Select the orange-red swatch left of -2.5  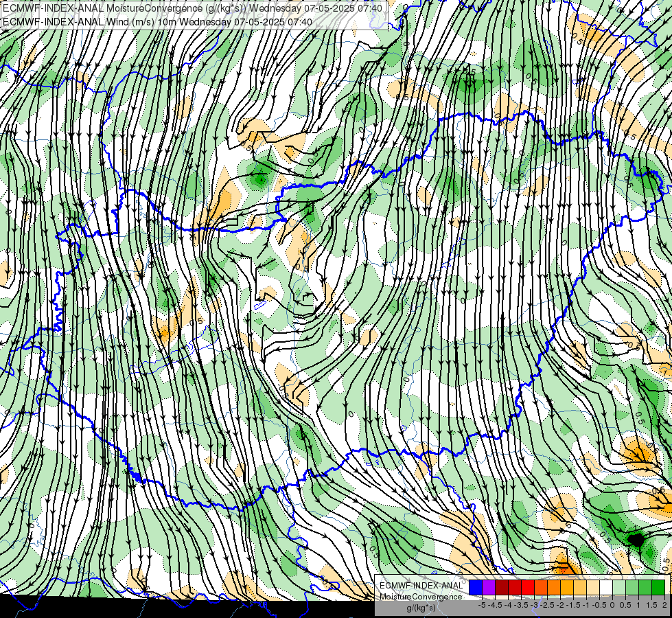(x=541, y=587)
